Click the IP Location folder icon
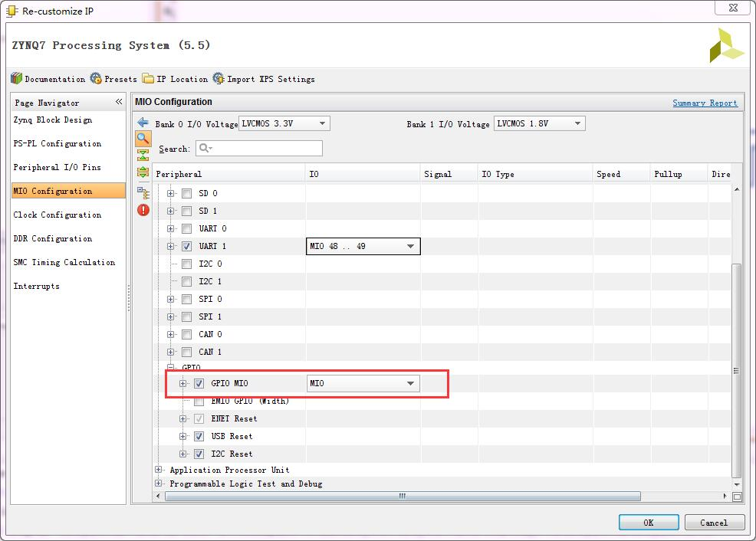Viewport: 756px width, 541px height. [x=148, y=78]
